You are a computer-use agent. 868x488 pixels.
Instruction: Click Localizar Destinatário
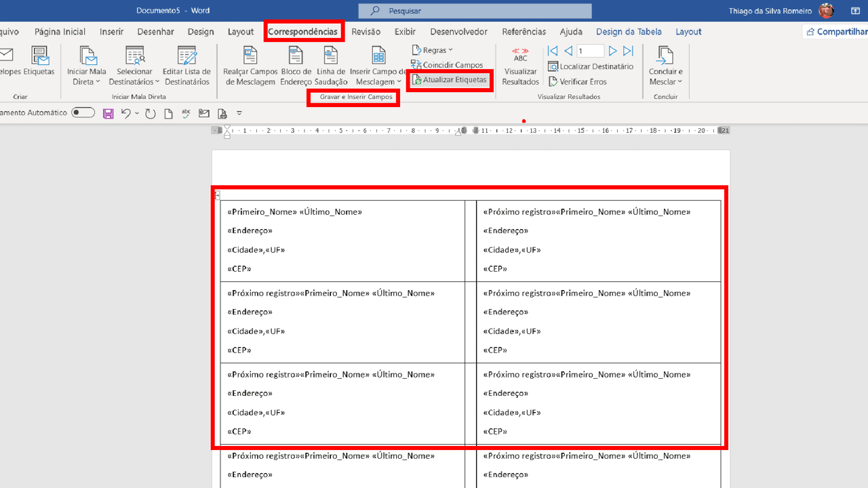pos(591,66)
